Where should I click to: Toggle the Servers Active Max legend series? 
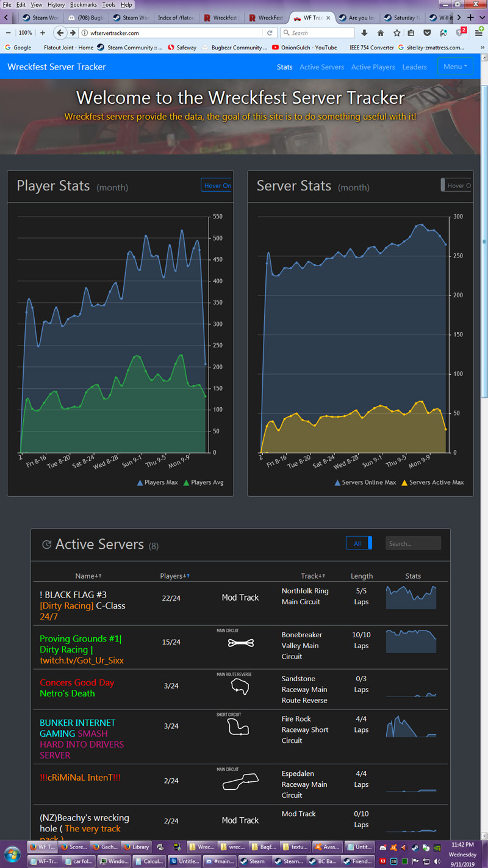point(432,482)
